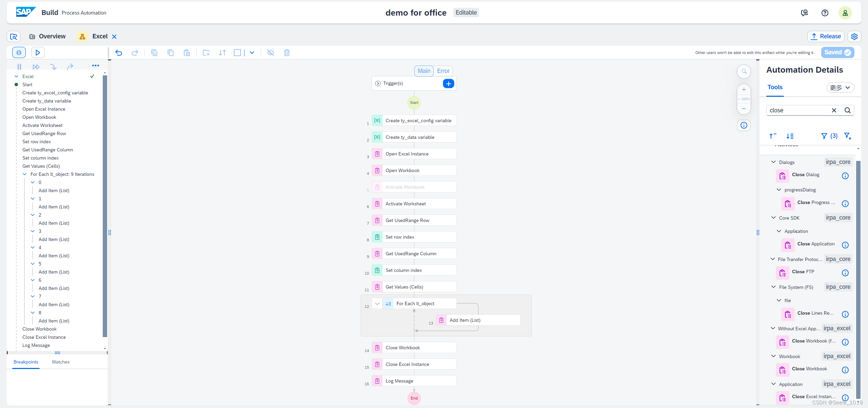868x408 pixels.
Task: Select the Tools tab in Automation Details
Action: click(x=775, y=88)
